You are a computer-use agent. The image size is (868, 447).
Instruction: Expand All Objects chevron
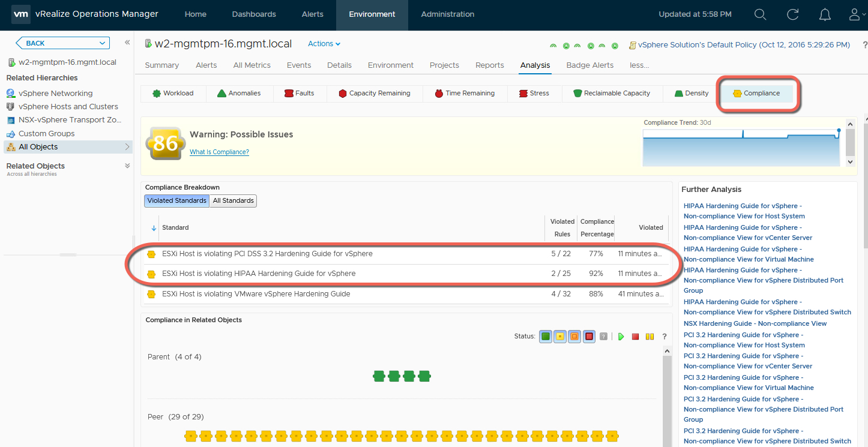tap(127, 147)
